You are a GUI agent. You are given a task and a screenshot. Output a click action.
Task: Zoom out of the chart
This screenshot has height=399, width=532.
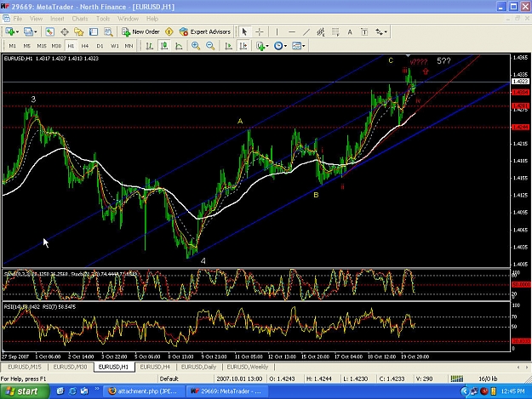(210, 46)
